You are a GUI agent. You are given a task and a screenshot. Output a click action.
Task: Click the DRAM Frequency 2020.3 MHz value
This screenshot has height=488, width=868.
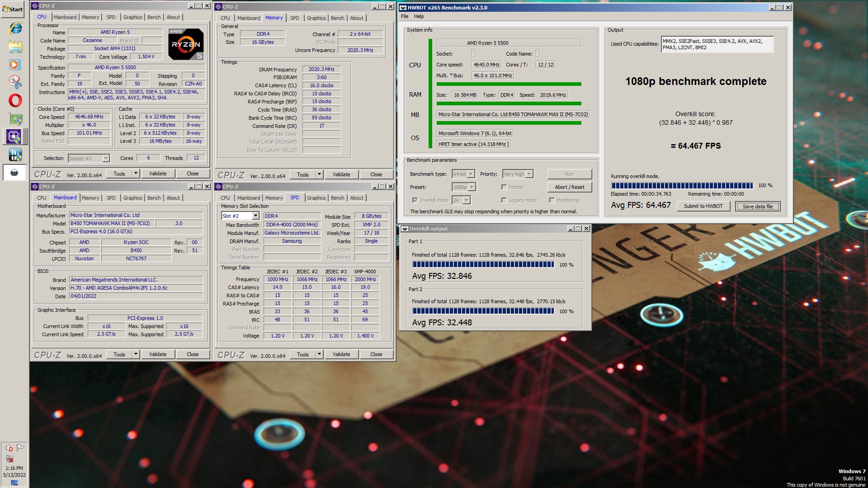coord(321,69)
